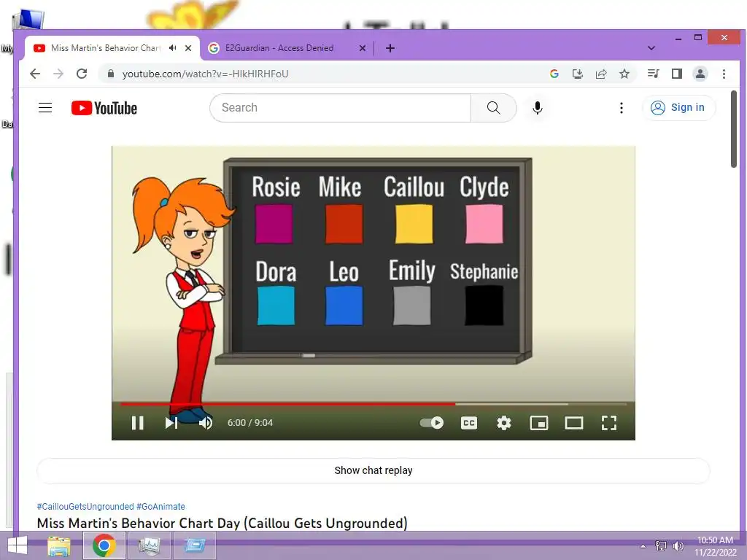Click the Google icon in address bar
747x560 pixels.
pyautogui.click(x=554, y=74)
